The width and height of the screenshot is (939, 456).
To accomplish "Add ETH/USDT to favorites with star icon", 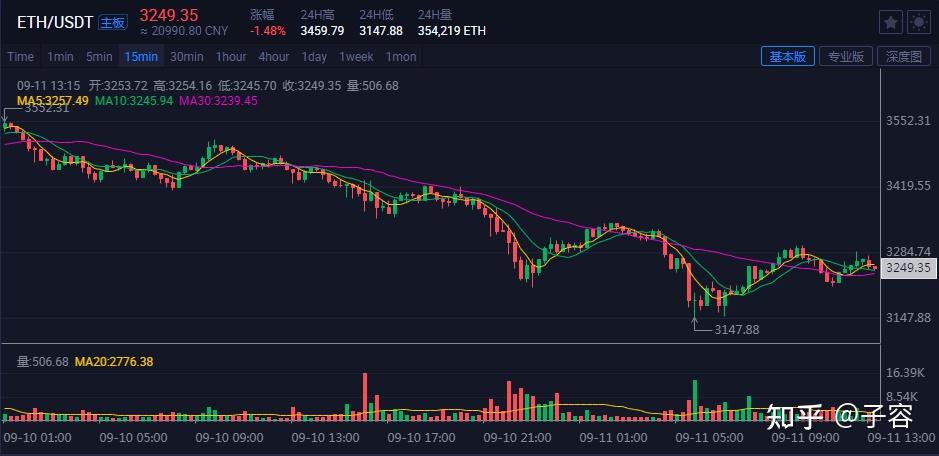I will [x=890, y=22].
